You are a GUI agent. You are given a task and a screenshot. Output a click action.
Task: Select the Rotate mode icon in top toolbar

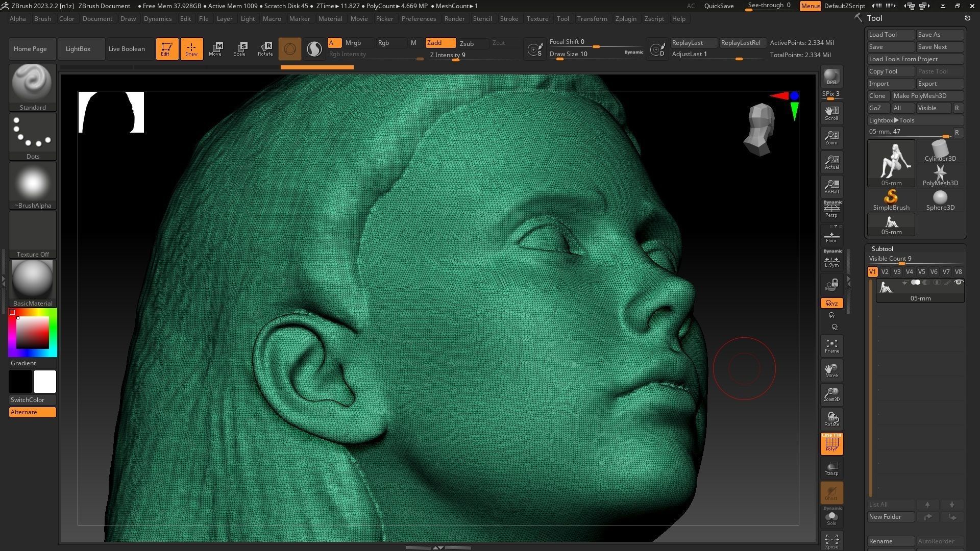tap(265, 49)
